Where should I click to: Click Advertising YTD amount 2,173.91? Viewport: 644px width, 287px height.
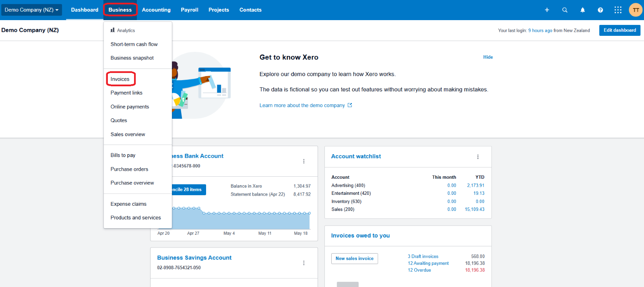[476, 186]
